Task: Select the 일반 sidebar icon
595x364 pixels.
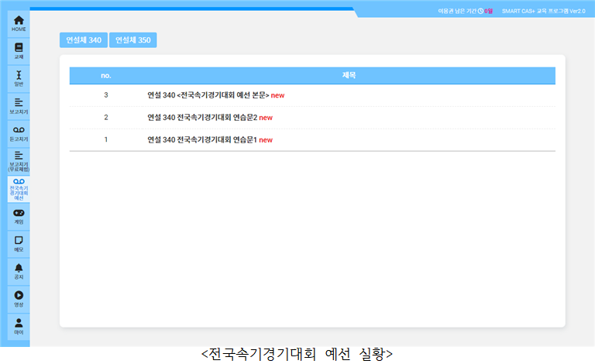Action: point(19,78)
